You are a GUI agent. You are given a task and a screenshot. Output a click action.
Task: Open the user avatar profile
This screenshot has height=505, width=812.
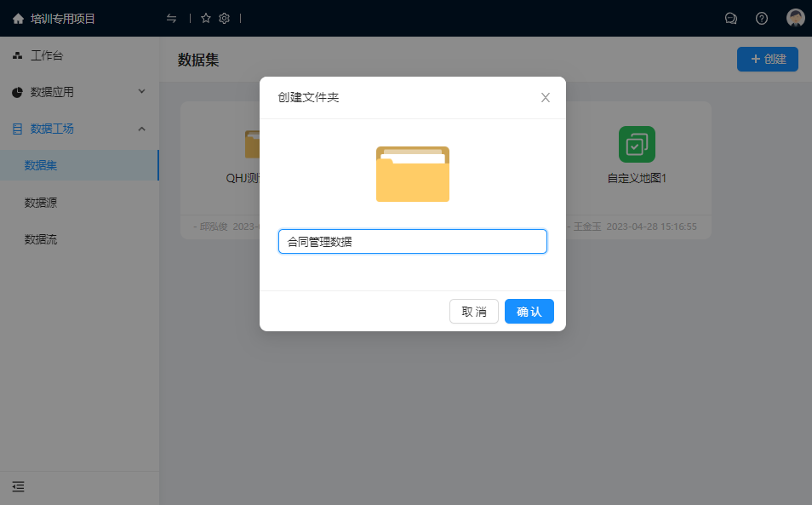795,18
